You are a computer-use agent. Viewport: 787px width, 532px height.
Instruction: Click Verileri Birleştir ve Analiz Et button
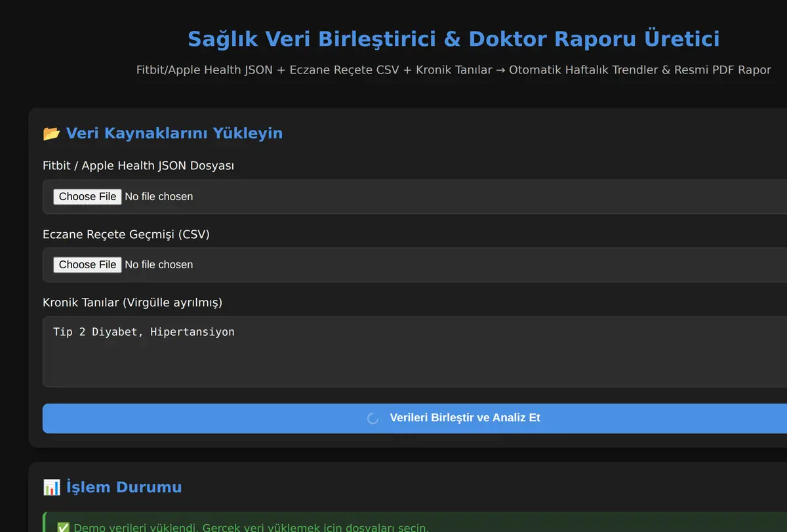(x=414, y=419)
